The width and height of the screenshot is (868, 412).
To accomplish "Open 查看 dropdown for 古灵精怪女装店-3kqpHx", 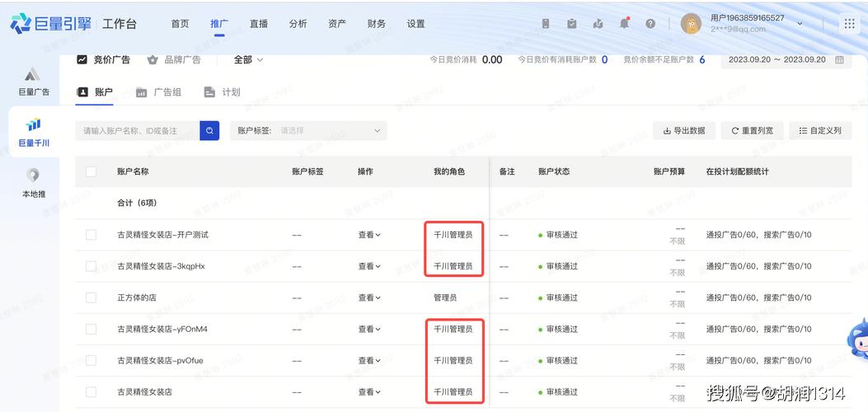I will 369,266.
